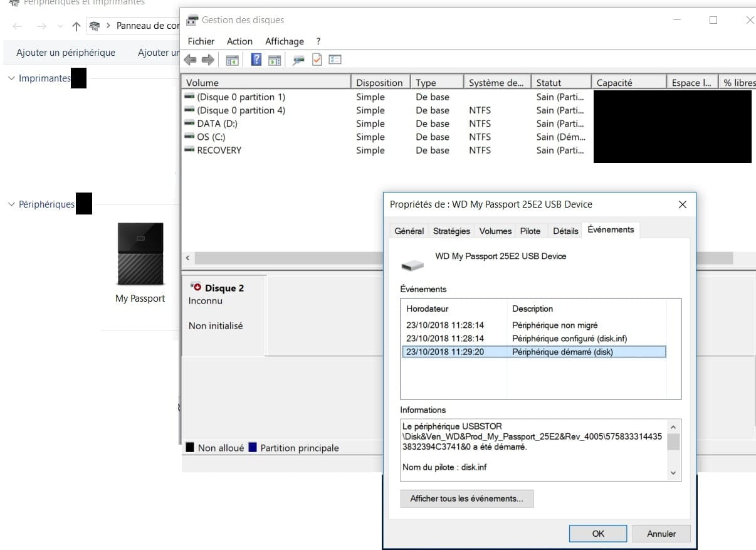The image size is (756, 550).
Task: Click the Partition principale blue legend swatch
Action: [253, 448]
